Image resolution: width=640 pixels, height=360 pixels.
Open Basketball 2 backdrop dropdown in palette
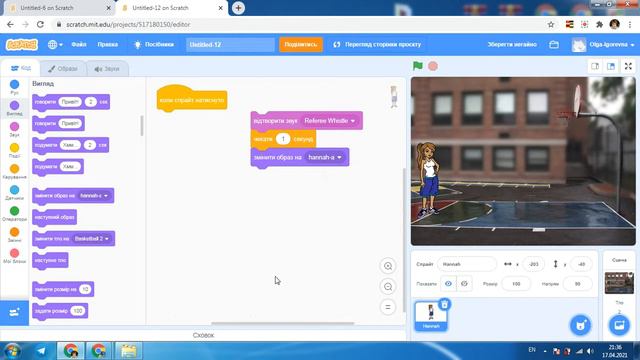point(91,238)
